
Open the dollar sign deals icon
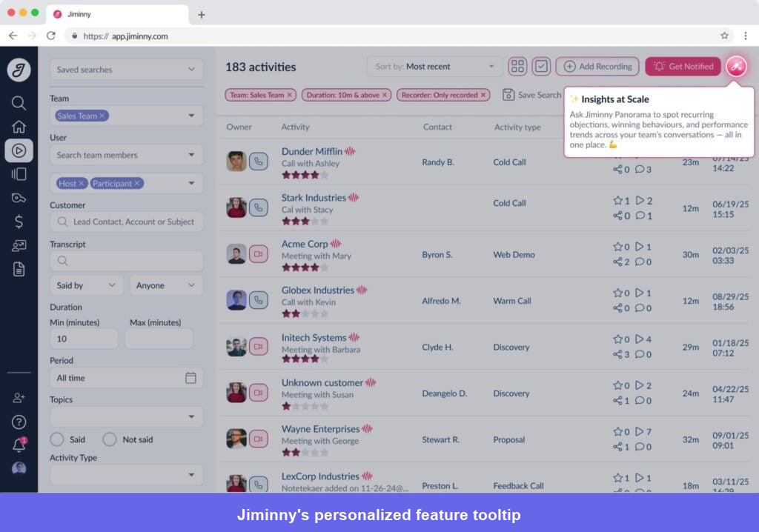(x=19, y=222)
